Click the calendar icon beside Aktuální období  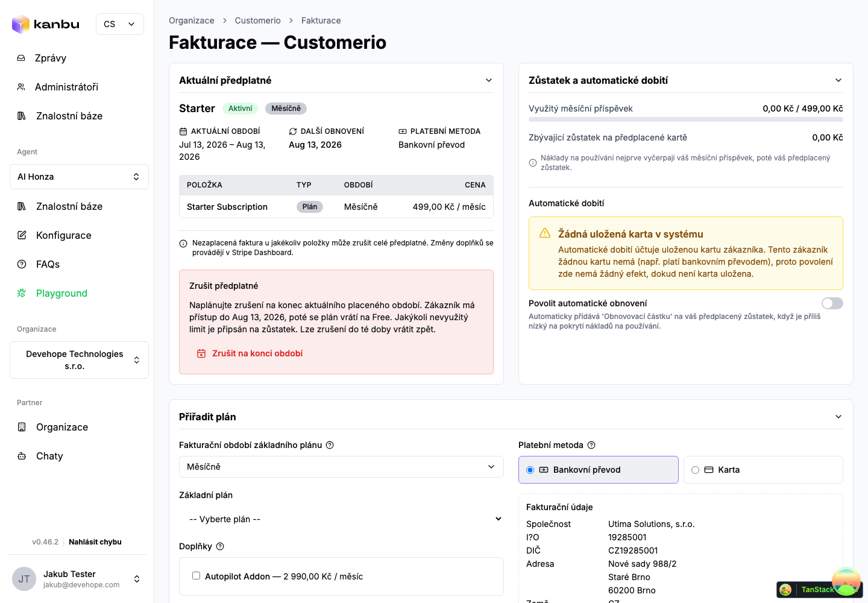183,131
